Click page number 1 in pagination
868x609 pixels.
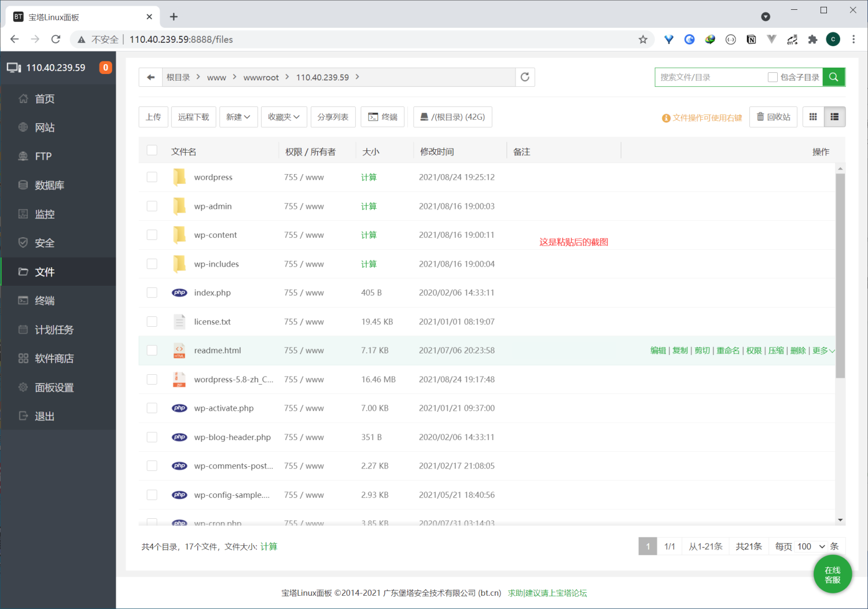click(648, 547)
